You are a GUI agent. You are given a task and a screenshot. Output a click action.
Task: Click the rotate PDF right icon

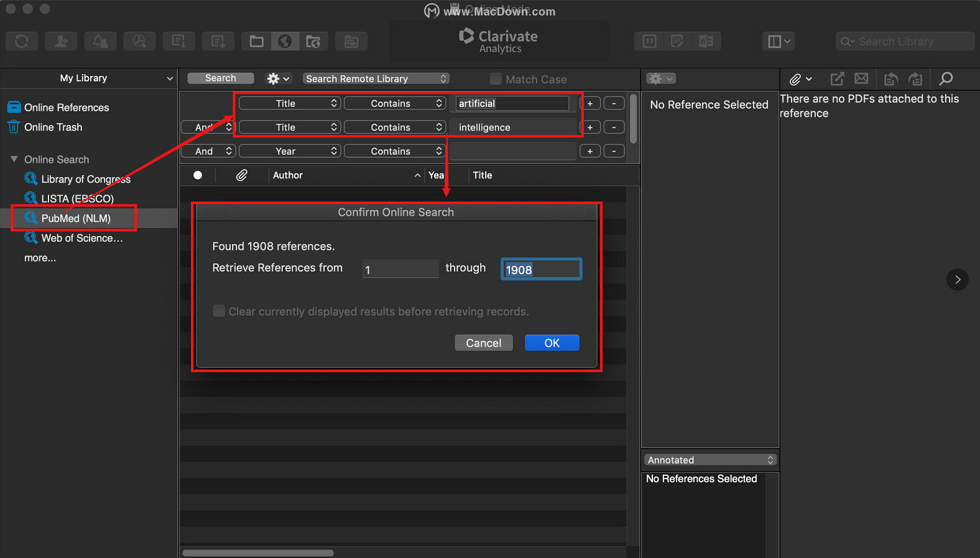coord(915,78)
